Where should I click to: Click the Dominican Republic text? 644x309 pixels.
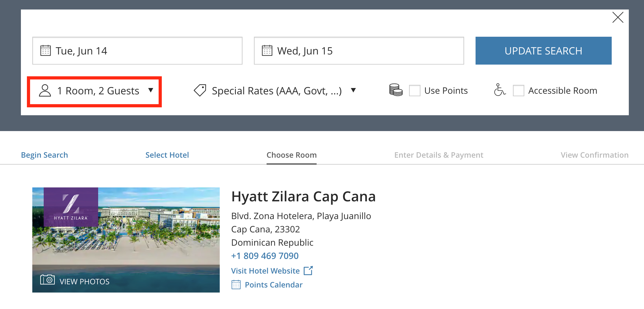[272, 243]
